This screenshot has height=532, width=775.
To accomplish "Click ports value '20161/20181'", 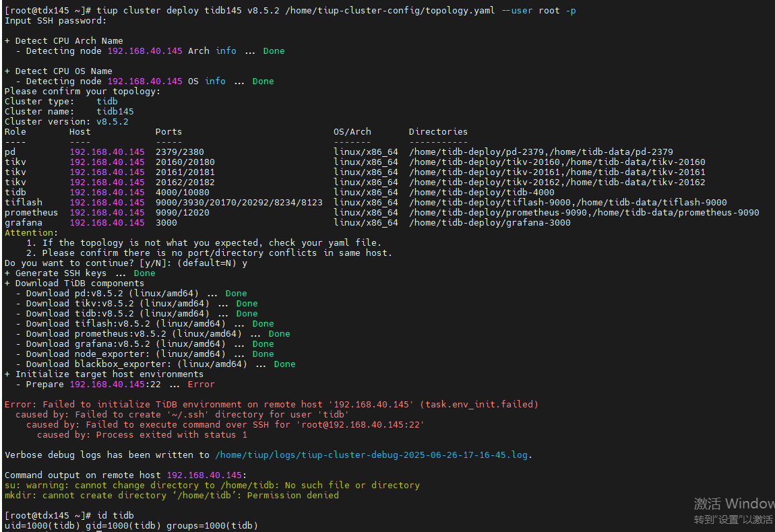I will pyautogui.click(x=185, y=172).
